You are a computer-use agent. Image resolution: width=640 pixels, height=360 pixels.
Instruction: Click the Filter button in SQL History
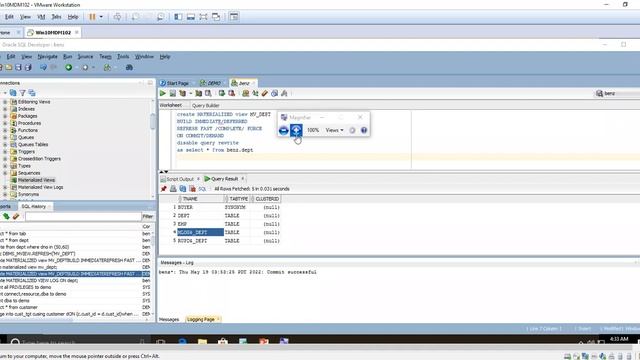tap(148, 216)
